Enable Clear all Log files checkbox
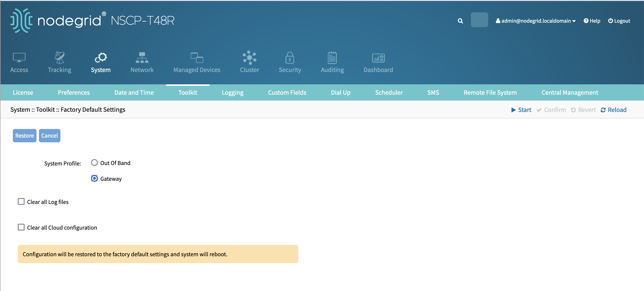 pos(21,201)
